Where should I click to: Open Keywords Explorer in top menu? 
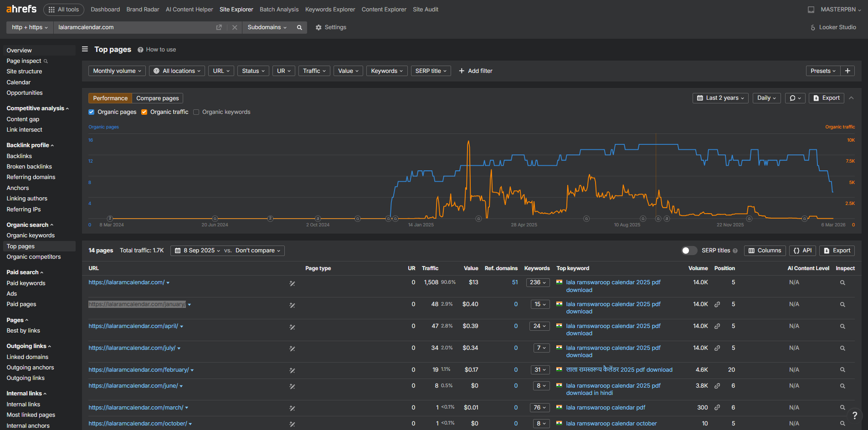tap(330, 10)
